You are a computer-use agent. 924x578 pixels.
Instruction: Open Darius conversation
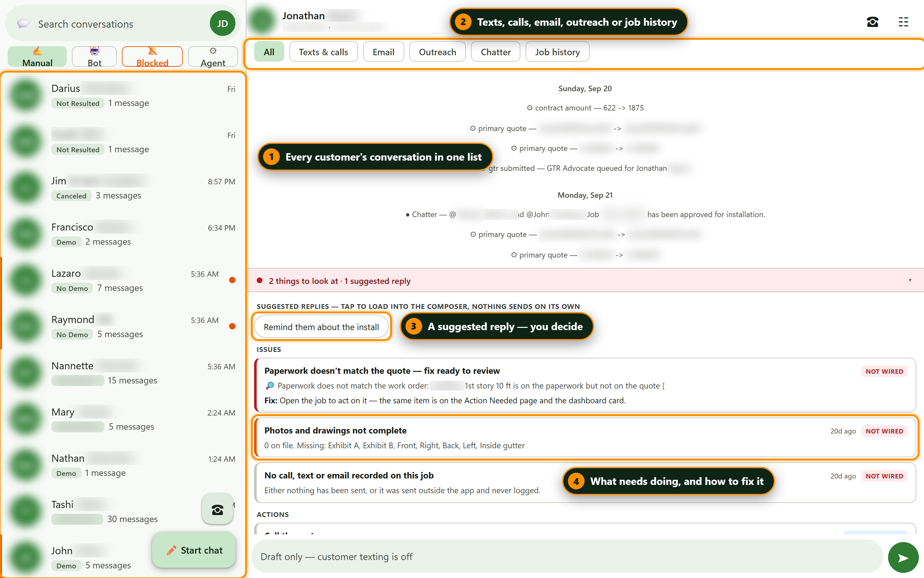[x=123, y=96]
